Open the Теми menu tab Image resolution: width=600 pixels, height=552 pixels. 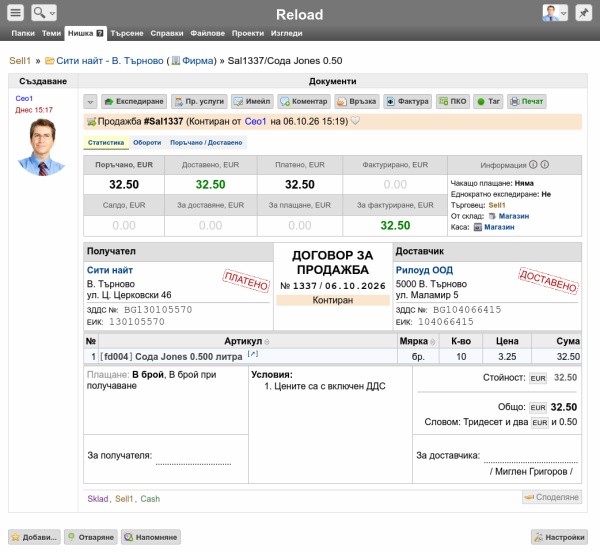[x=51, y=33]
